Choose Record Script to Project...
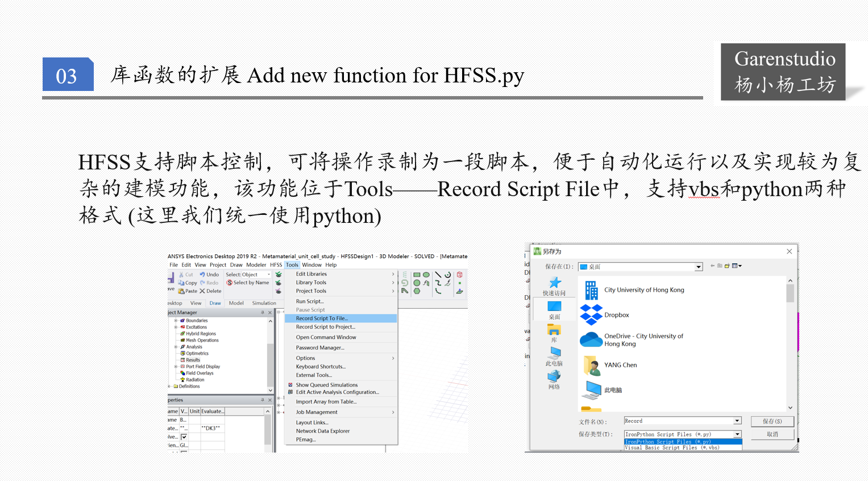Image resolution: width=868 pixels, height=481 pixels. tap(340, 327)
